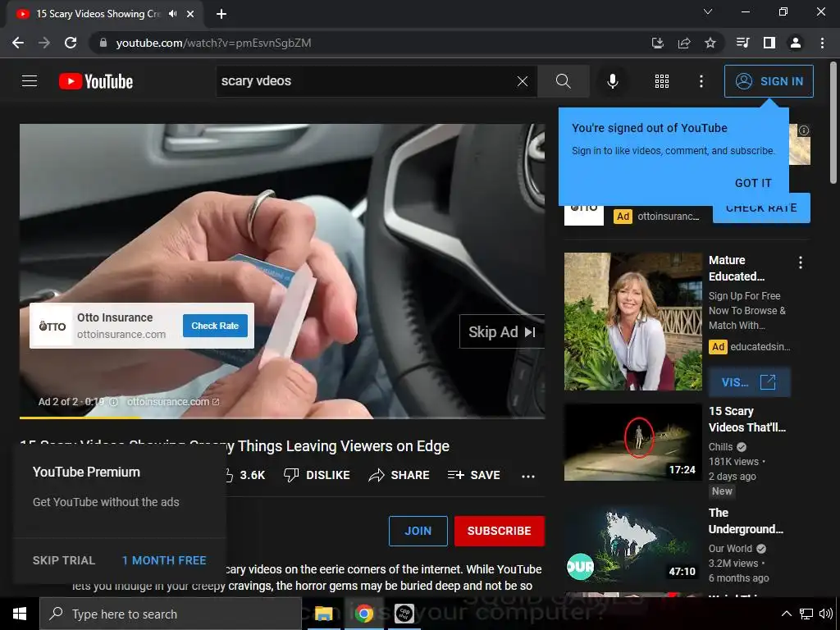Close the 15 Scary Videos tab

[190, 14]
